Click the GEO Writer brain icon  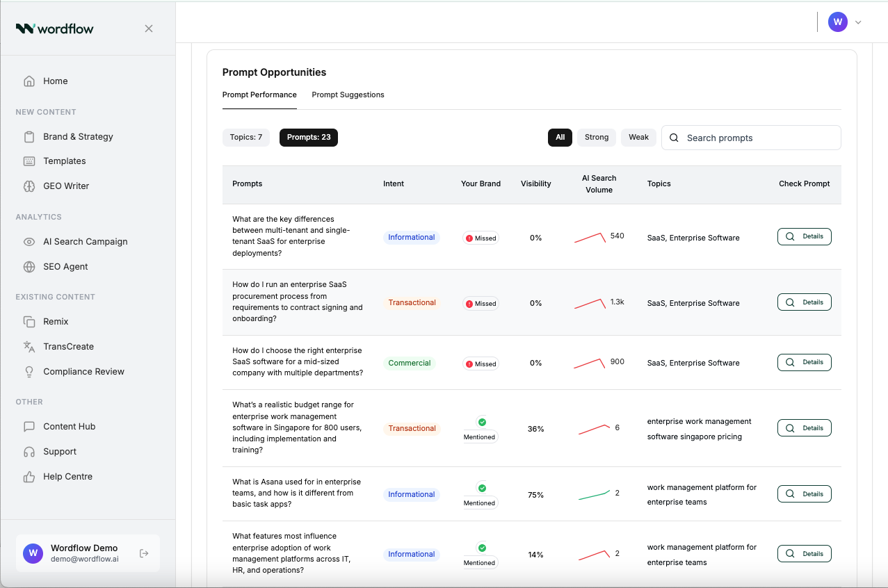[x=29, y=186]
